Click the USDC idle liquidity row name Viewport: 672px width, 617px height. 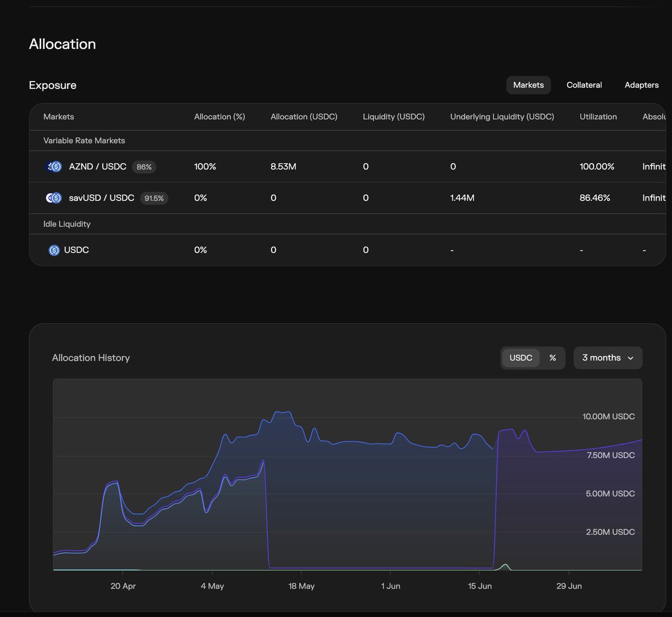tap(76, 250)
